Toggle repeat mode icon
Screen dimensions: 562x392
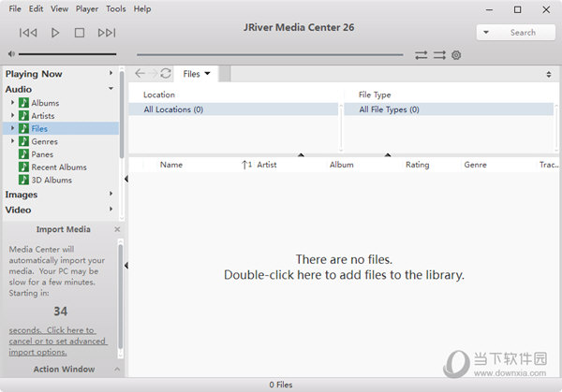(x=421, y=55)
